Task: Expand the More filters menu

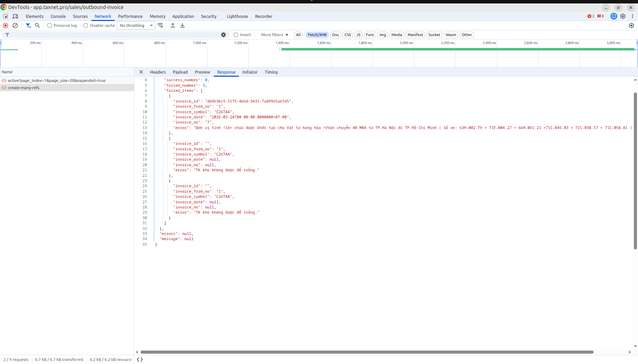Action: point(274,35)
